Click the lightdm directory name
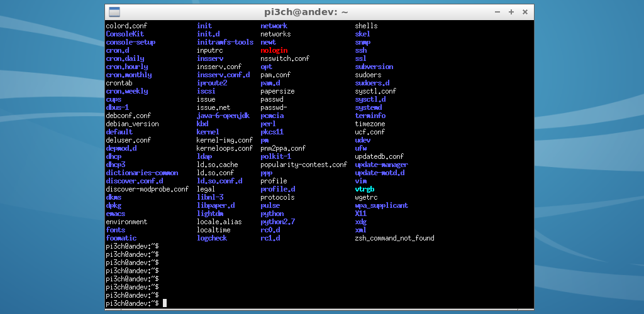 (210, 214)
